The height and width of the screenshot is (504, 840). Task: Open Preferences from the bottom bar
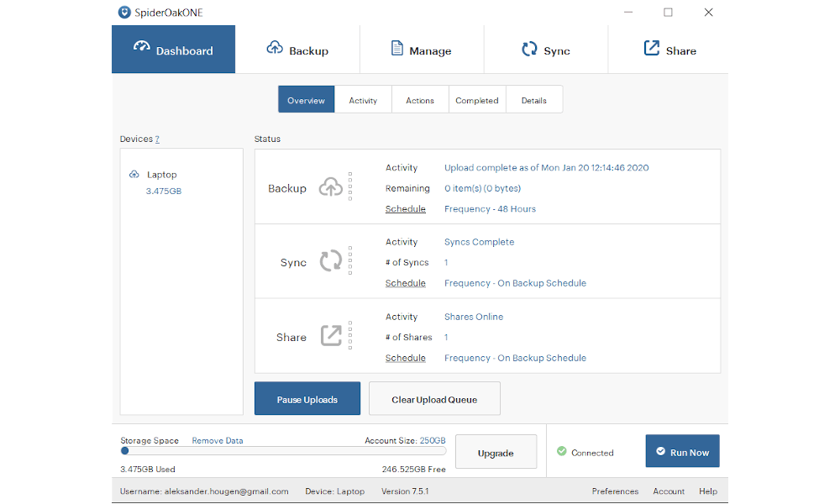click(616, 491)
